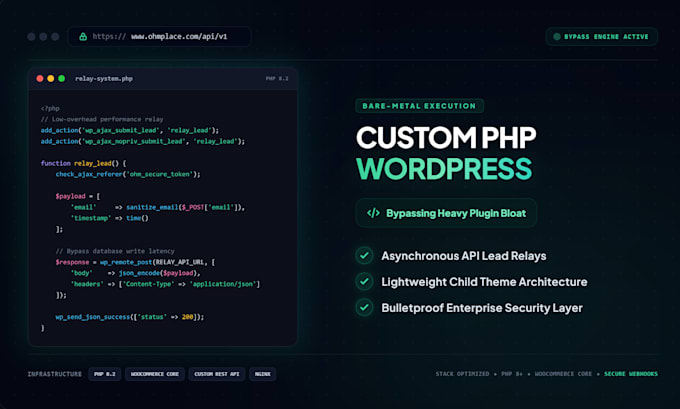Screen dimensions: 680x409
Task: Click the CUSTOM REST API infrastructure tag
Action: point(217,374)
